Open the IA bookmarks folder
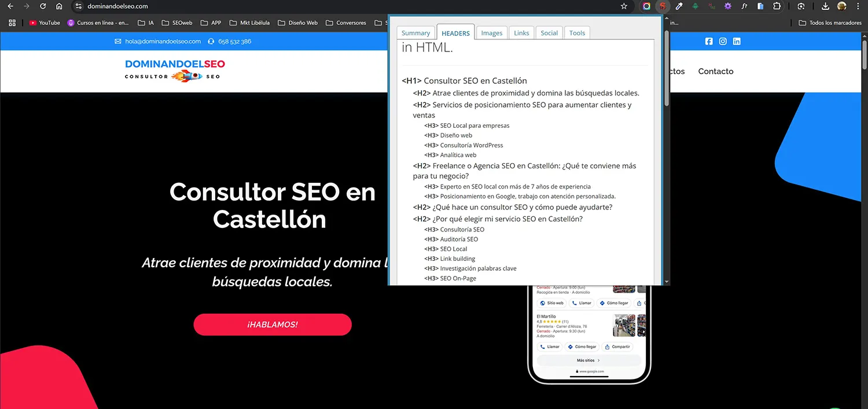 click(x=145, y=23)
